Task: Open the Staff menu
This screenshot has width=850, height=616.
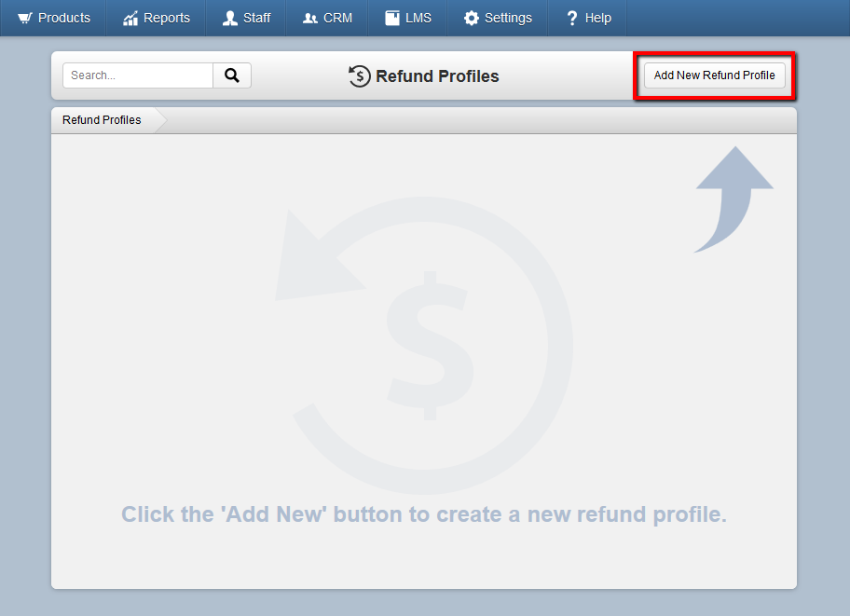Action: pos(246,18)
